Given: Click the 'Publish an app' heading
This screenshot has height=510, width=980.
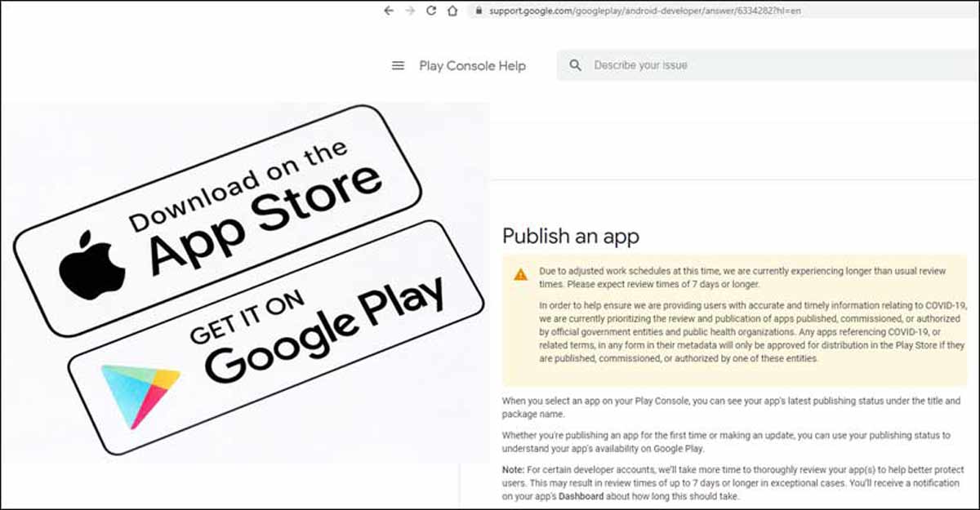Looking at the screenshot, I should click(x=570, y=237).
